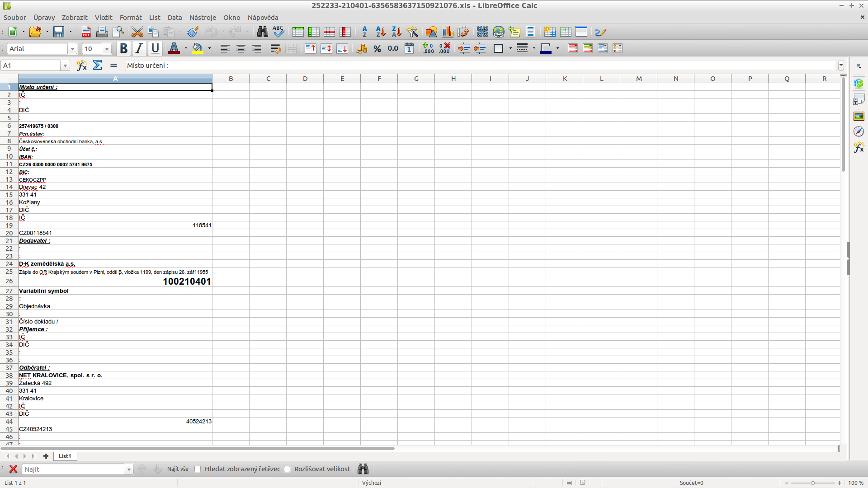Click Find Next down arrow

[x=157, y=469]
